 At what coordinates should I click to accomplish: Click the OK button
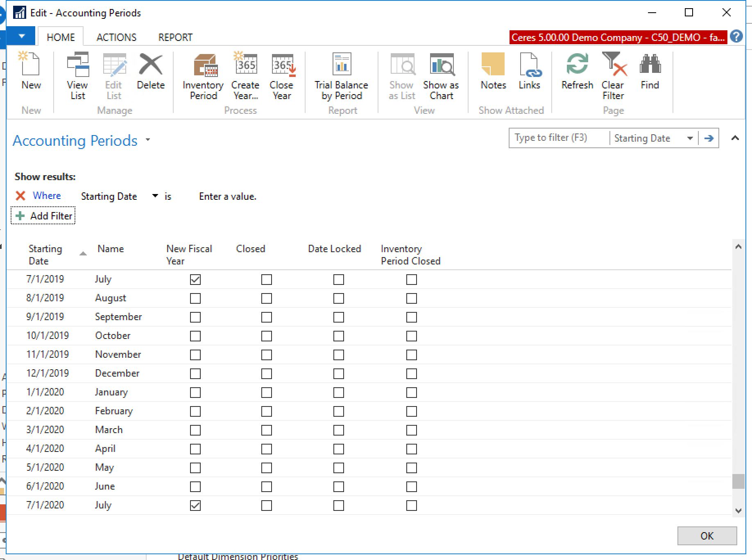pos(707,536)
